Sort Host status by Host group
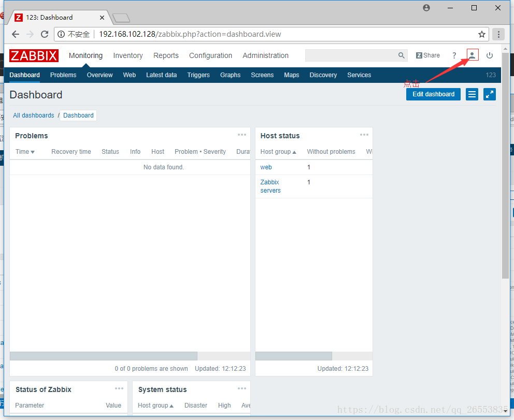This screenshot has height=420, width=514. click(x=278, y=152)
